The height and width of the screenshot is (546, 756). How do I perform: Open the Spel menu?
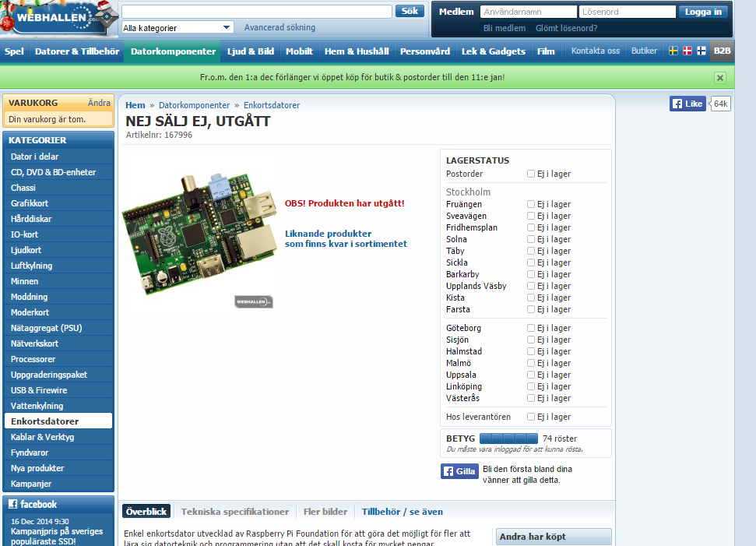[14, 51]
